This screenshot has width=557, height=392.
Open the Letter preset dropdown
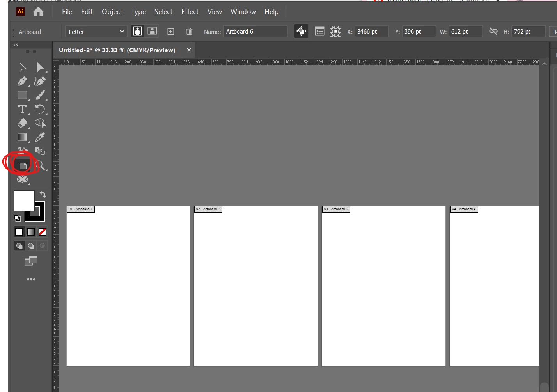point(96,32)
